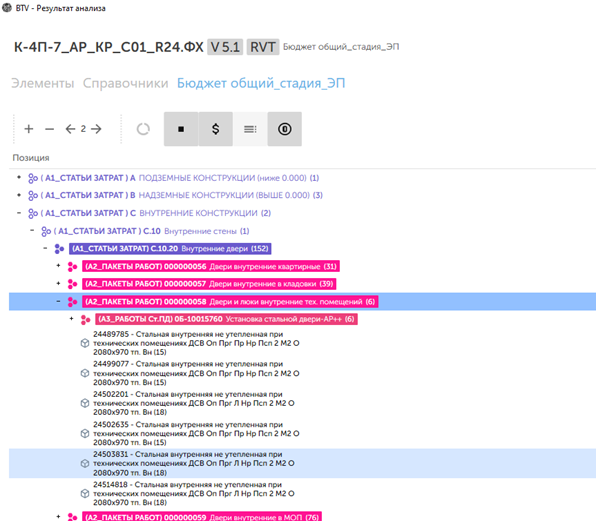Select Двери внутренние в МОП (76) label
This screenshot has height=521, width=596.
coord(202,517)
